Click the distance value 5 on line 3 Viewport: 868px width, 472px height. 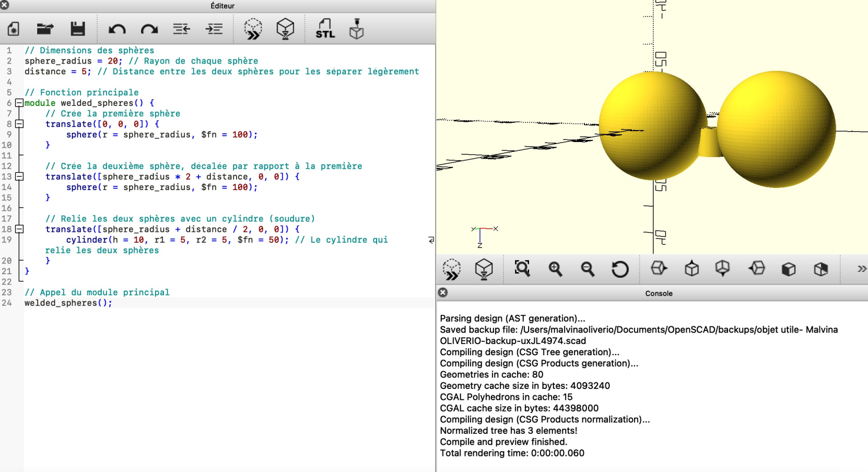84,71
